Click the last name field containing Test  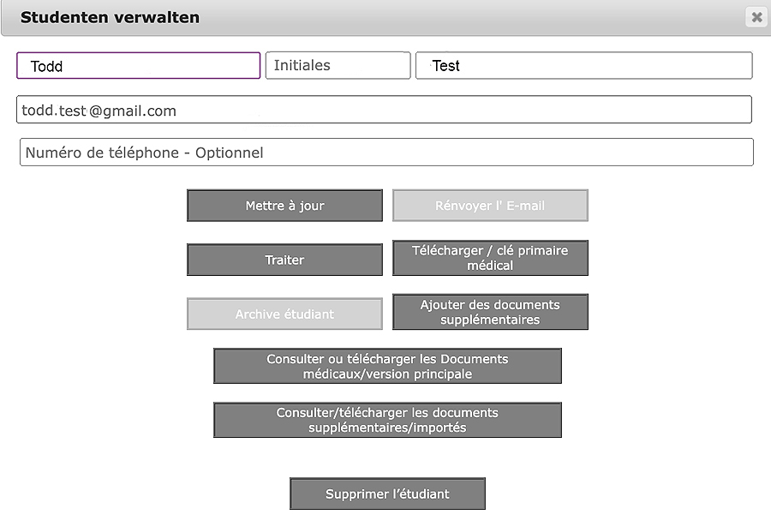pyautogui.click(x=583, y=66)
